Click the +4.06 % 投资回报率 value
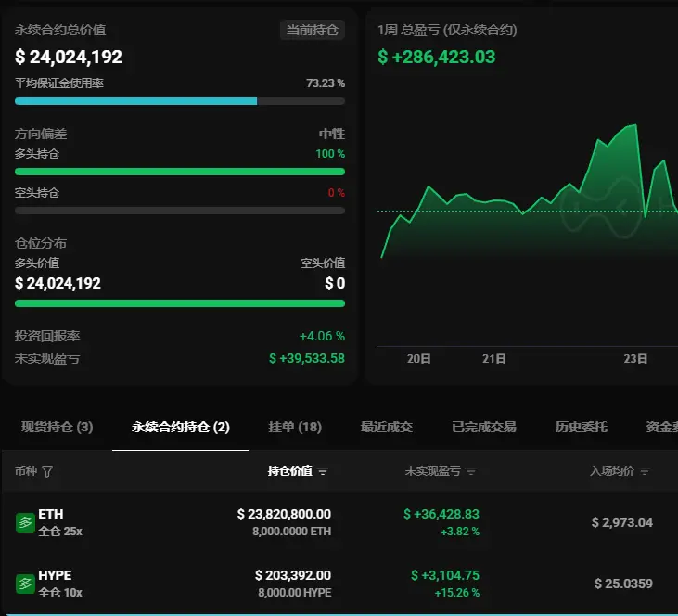Viewport: 678px width, 616px height. coord(322,336)
